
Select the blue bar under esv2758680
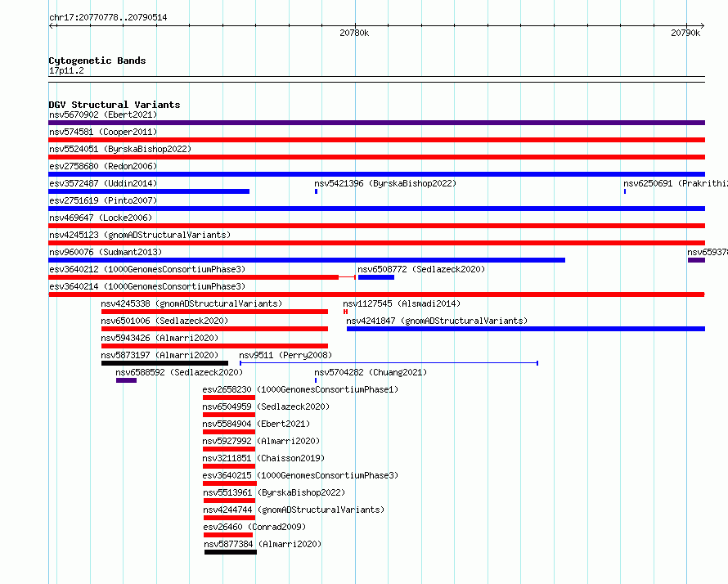[x=376, y=174]
